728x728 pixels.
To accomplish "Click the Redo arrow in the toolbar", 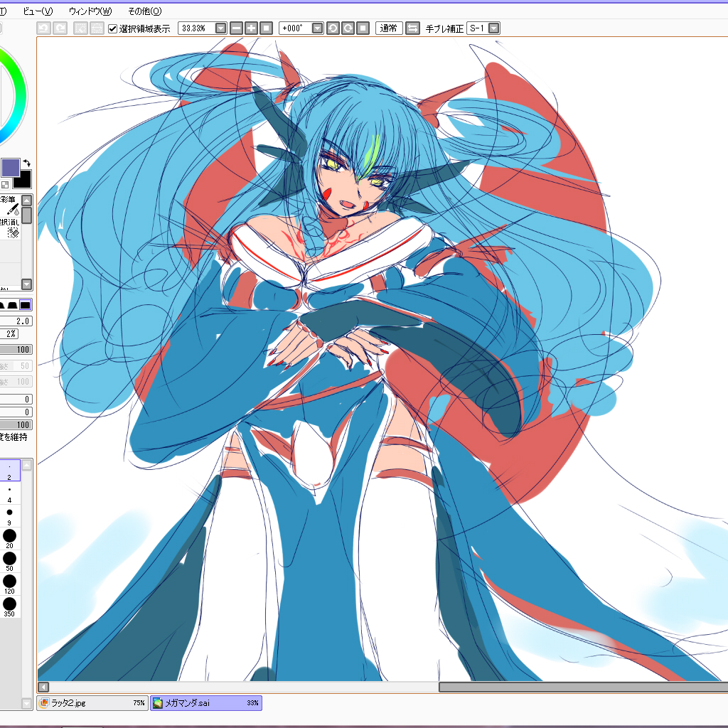I will click(60, 28).
